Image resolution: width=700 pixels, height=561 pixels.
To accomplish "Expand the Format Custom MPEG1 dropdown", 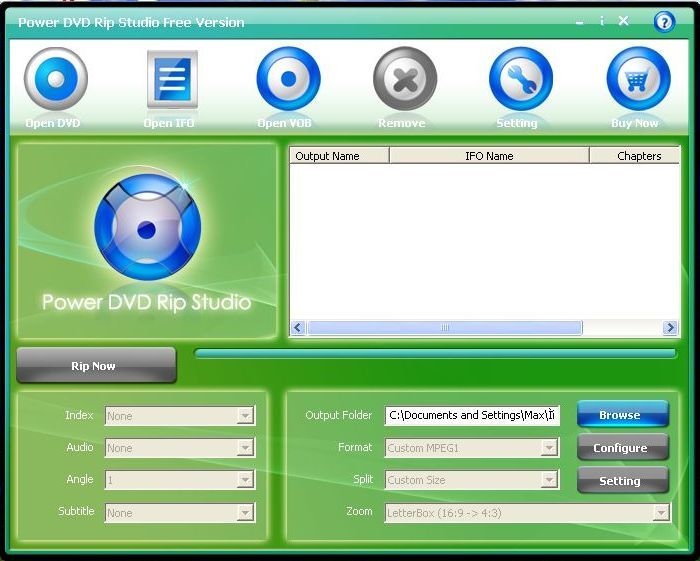I will coord(549,448).
